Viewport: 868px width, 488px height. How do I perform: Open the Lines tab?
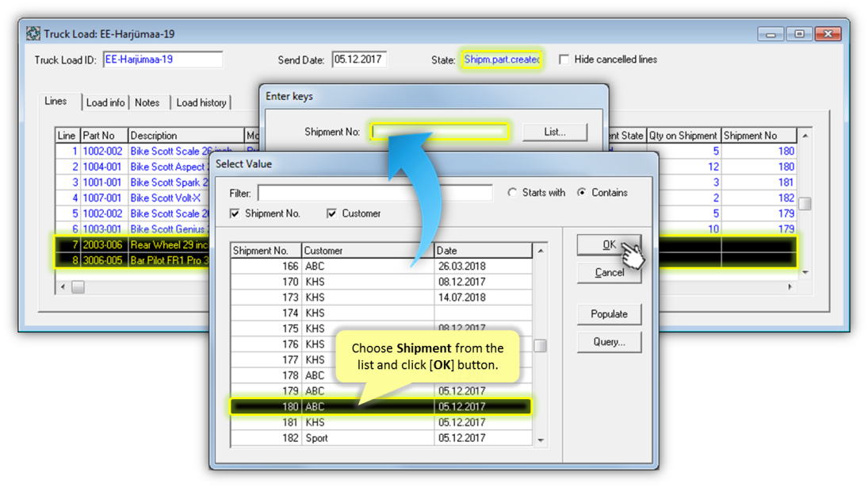point(56,102)
